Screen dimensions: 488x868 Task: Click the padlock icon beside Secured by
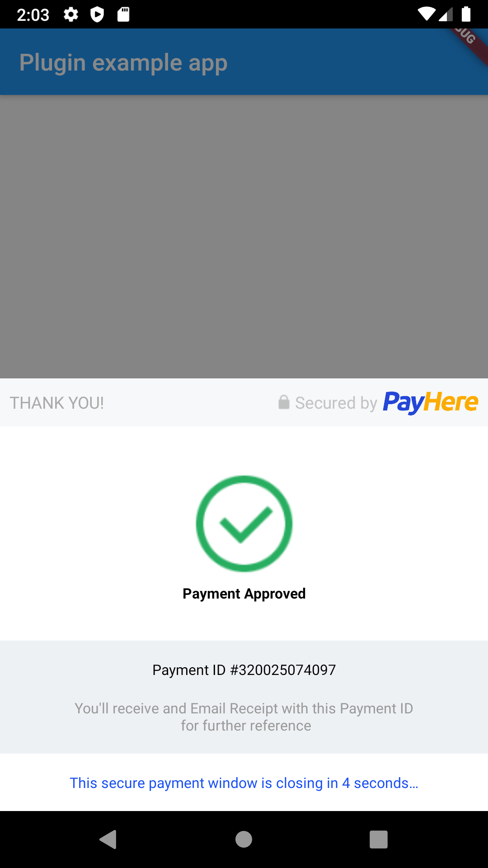[x=284, y=402]
